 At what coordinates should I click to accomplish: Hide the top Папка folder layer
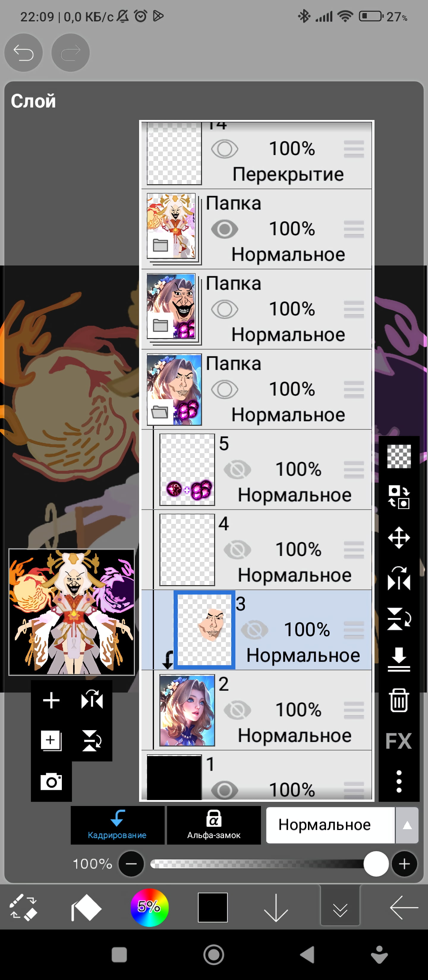click(x=225, y=229)
